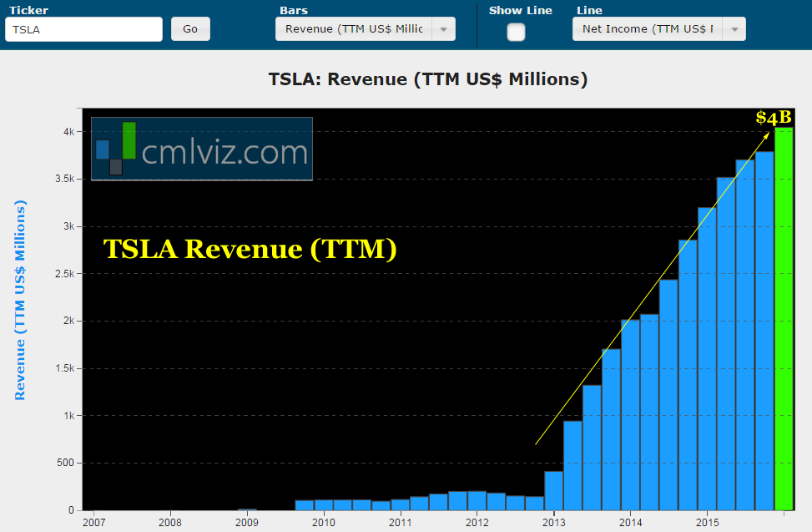Click the "2012" x-axis year label
The image size is (812, 532).
click(x=477, y=523)
